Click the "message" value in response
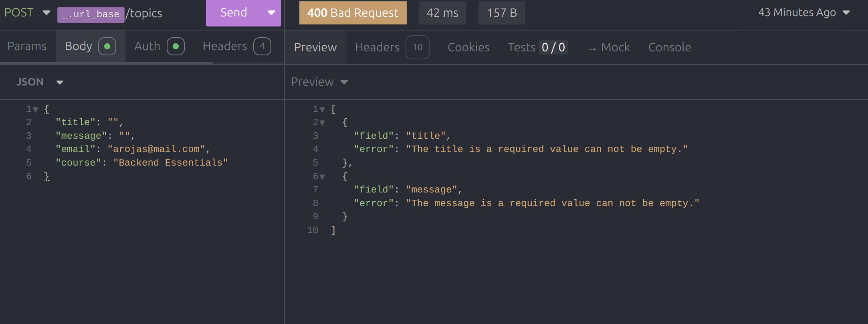Image resolution: width=868 pixels, height=324 pixels. tap(431, 189)
